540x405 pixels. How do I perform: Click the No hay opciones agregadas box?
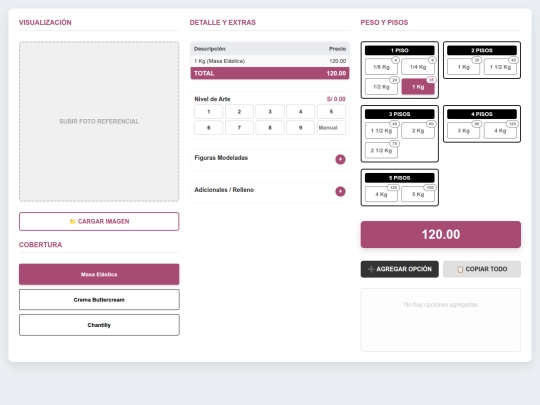441,320
